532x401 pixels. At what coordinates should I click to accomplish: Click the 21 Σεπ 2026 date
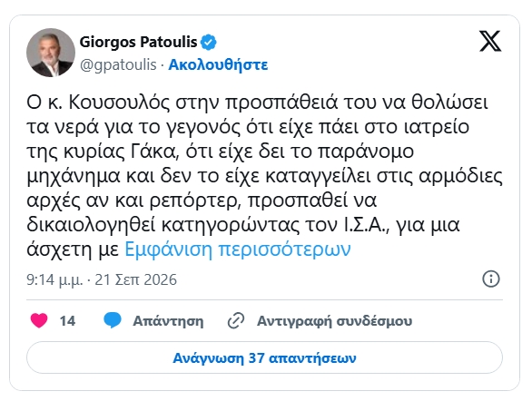pos(135,280)
